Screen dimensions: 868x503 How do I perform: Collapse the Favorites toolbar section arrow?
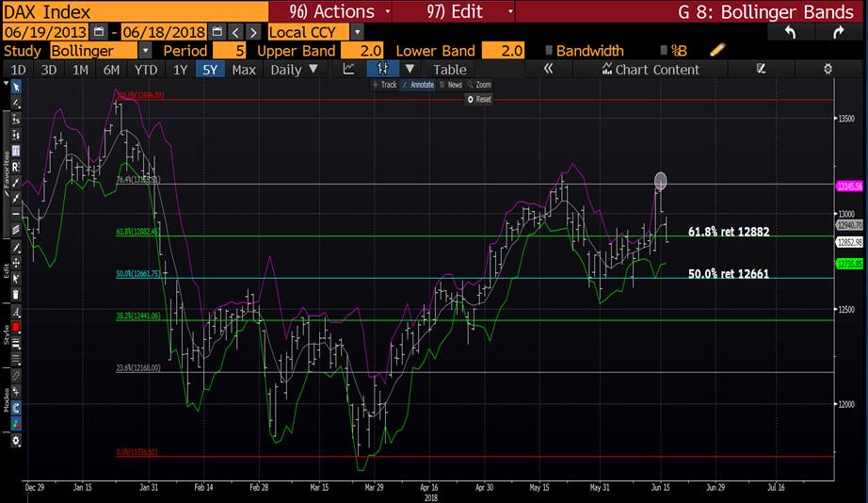point(6,84)
